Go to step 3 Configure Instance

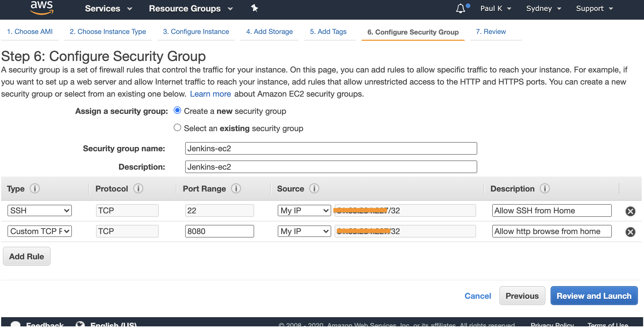196,32
